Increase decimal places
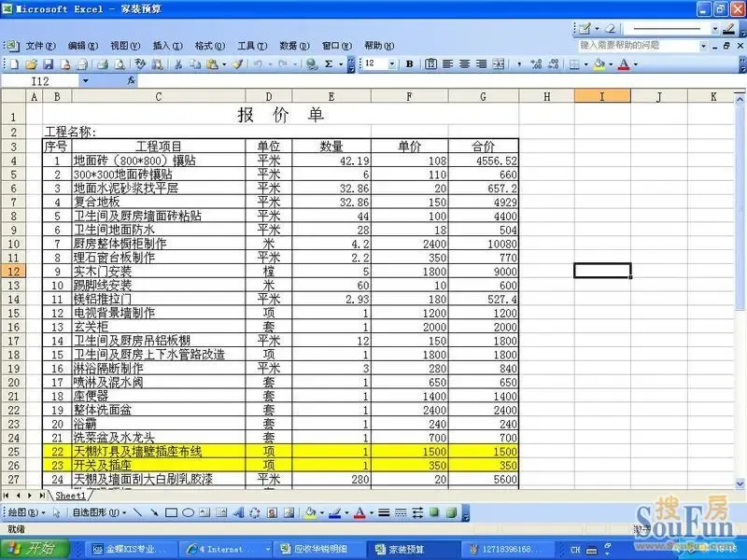The image size is (747, 560). tap(536, 63)
